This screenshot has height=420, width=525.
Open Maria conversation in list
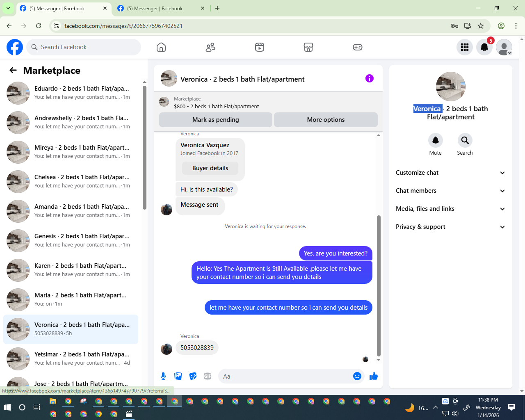point(71,300)
